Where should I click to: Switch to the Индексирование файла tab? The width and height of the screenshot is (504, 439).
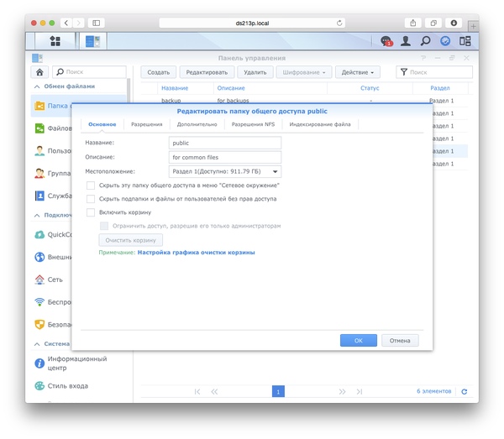click(320, 124)
